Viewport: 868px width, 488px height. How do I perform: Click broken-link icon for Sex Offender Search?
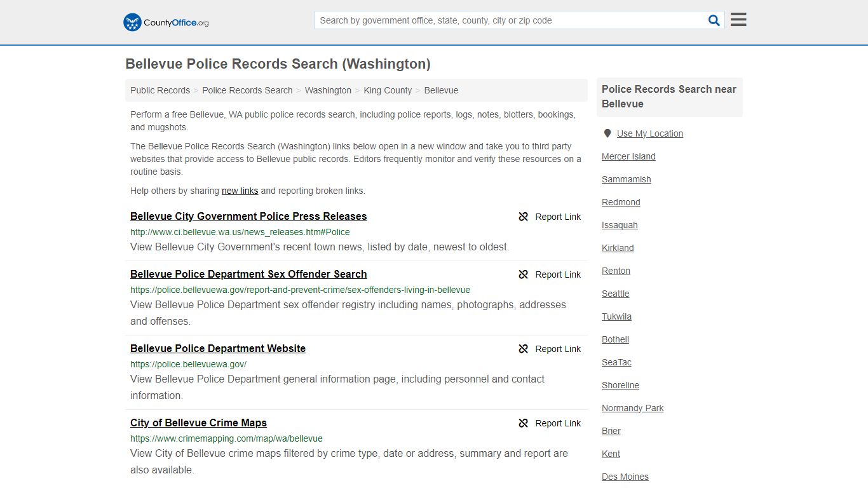(x=524, y=274)
